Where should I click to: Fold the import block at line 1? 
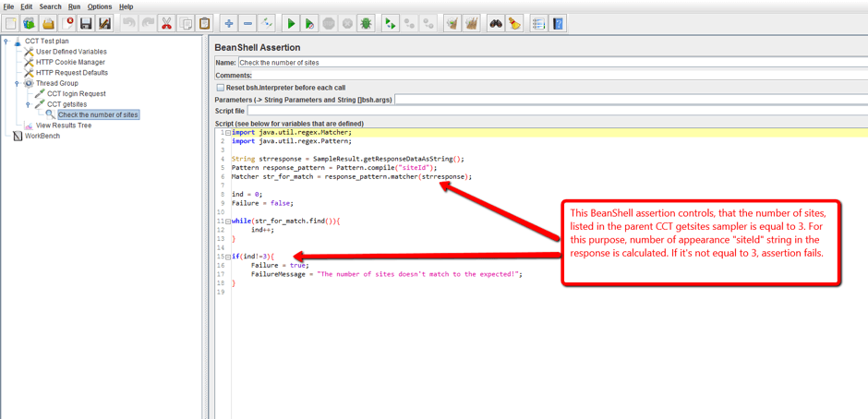coord(227,133)
